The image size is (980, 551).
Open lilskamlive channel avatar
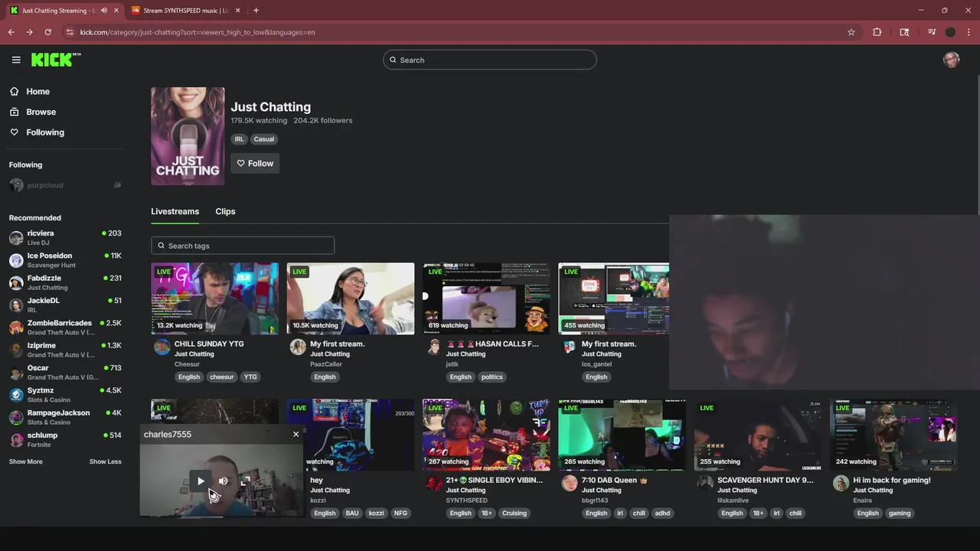705,484
